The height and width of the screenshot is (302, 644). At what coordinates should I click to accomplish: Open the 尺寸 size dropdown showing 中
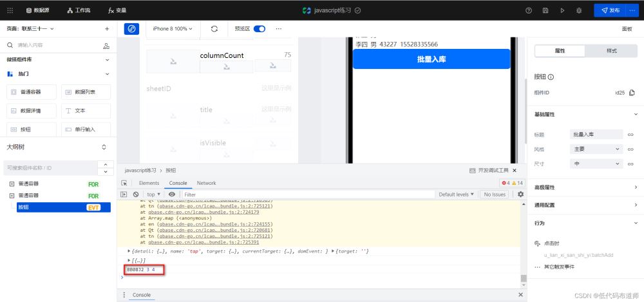pyautogui.click(x=596, y=164)
